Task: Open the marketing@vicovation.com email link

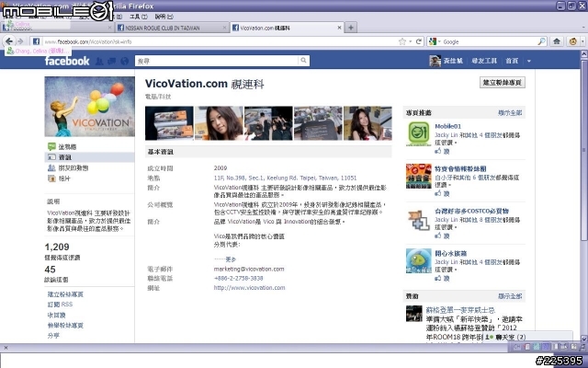Action: [249, 269]
